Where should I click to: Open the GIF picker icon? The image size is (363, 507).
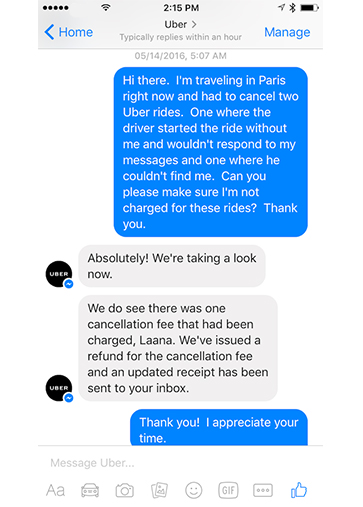coord(228,490)
